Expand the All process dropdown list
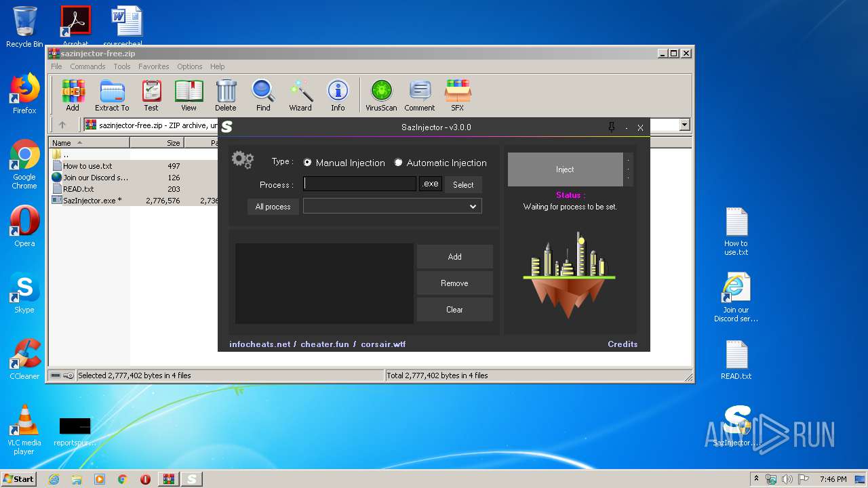 tap(473, 207)
